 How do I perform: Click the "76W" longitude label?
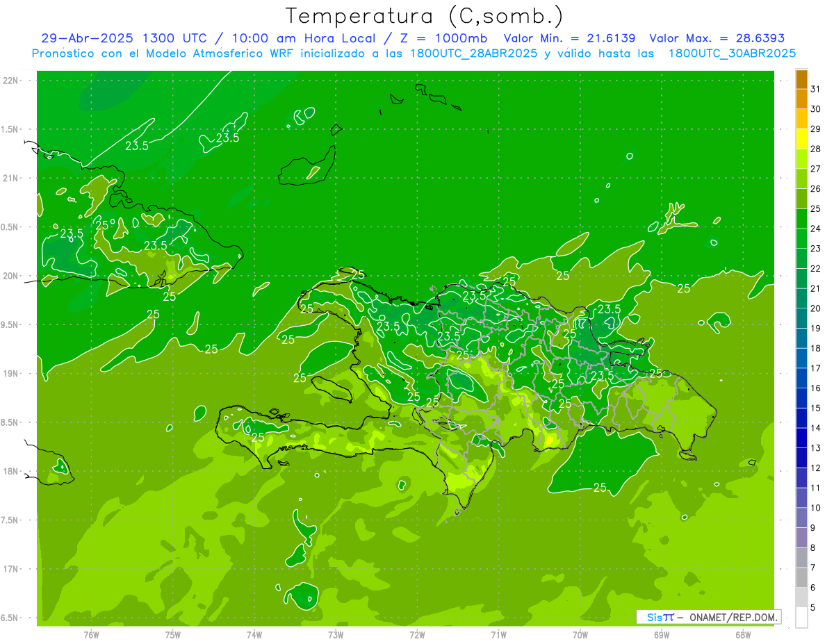click(x=91, y=635)
